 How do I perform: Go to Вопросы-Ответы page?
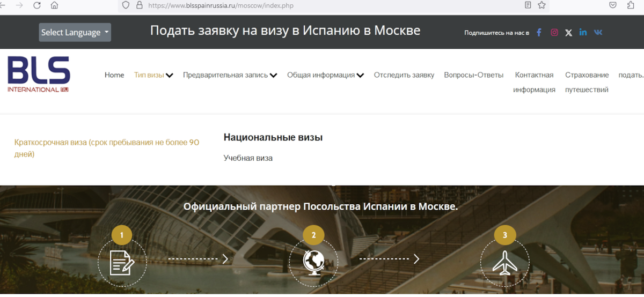(x=474, y=75)
